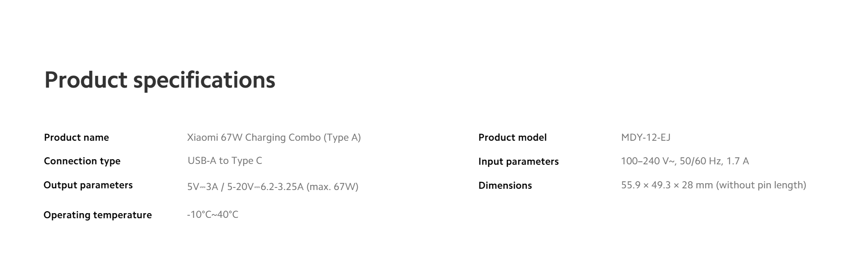Screen dimensions: 868x273
Task: Click the 100–240 V input value
Action: [x=685, y=161]
